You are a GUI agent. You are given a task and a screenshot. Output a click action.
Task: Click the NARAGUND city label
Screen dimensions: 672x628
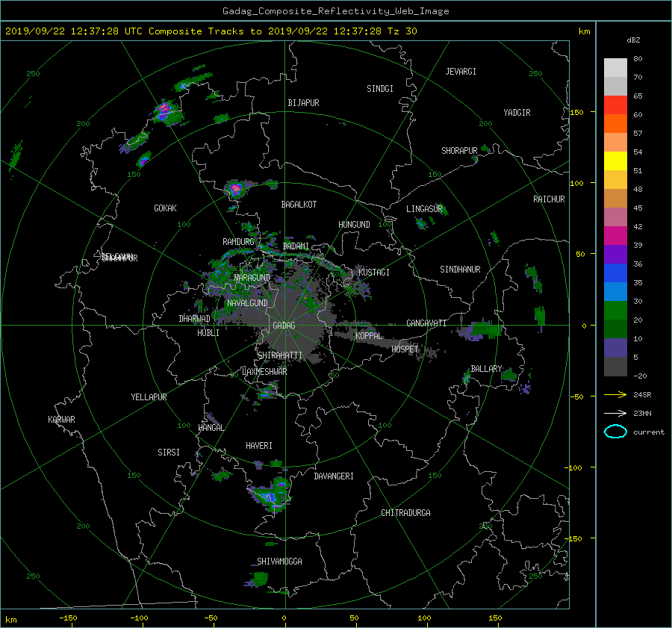click(252, 278)
